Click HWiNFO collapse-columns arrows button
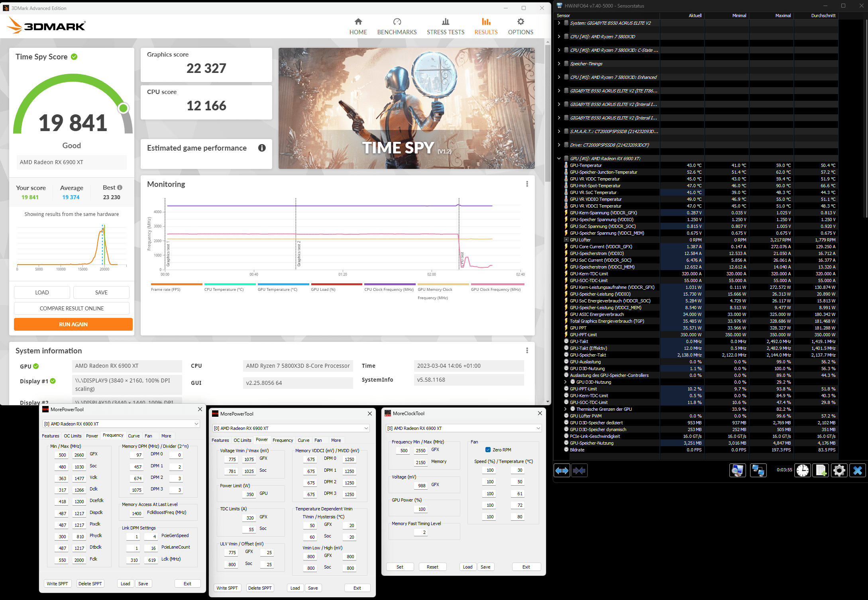Viewport: 868px width, 600px height. click(579, 471)
